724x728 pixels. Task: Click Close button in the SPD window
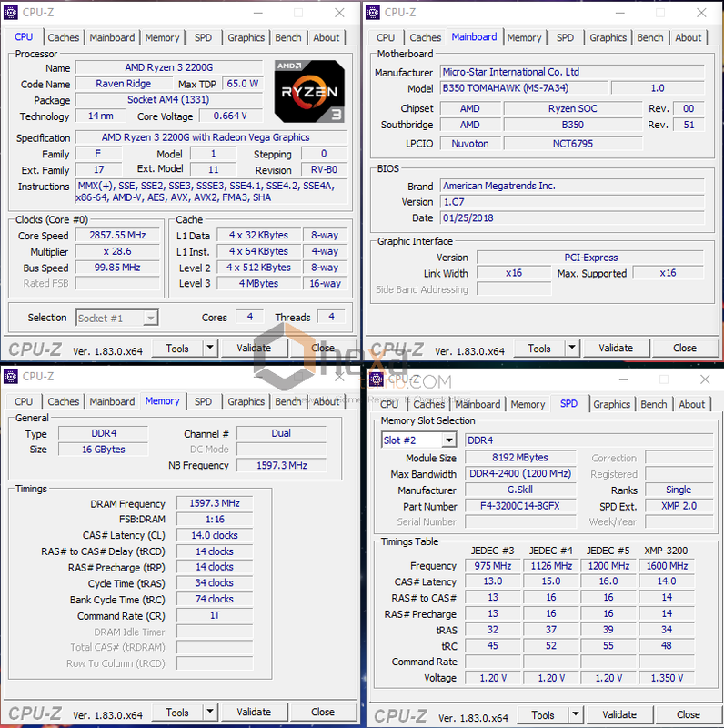point(689,715)
